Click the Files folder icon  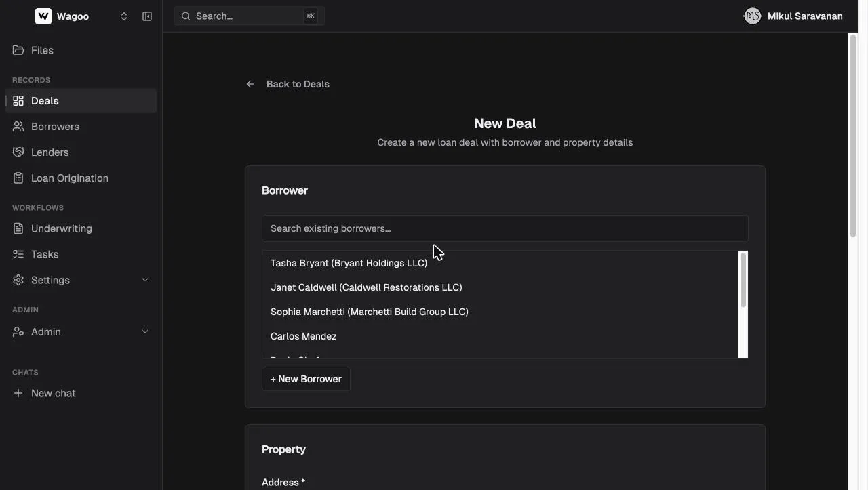tap(18, 50)
